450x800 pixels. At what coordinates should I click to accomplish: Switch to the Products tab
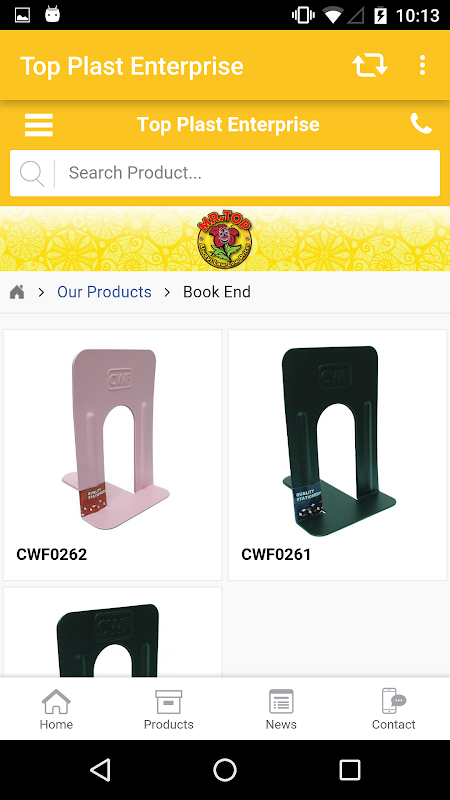coord(168,709)
